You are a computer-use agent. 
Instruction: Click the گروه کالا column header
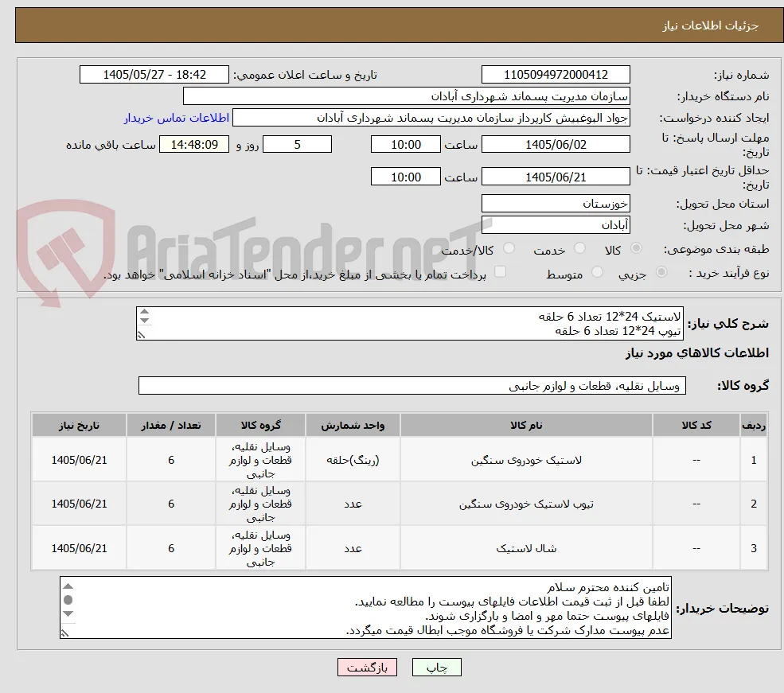pos(260,425)
